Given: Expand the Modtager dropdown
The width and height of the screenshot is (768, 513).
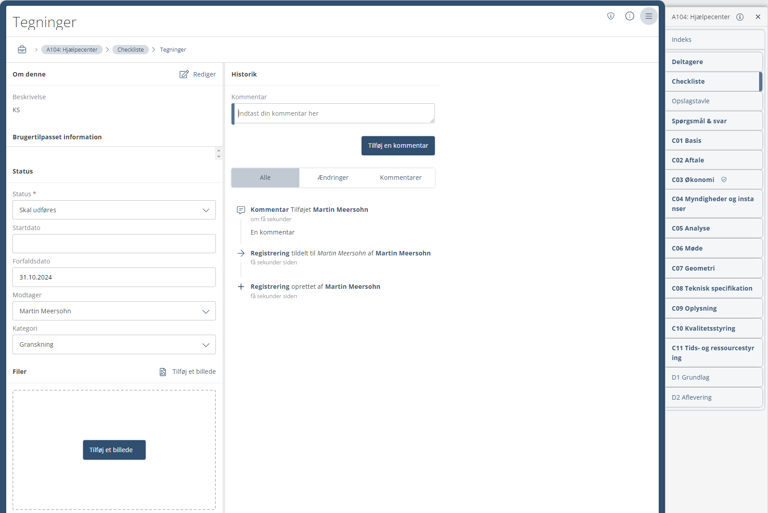Looking at the screenshot, I should [x=114, y=311].
